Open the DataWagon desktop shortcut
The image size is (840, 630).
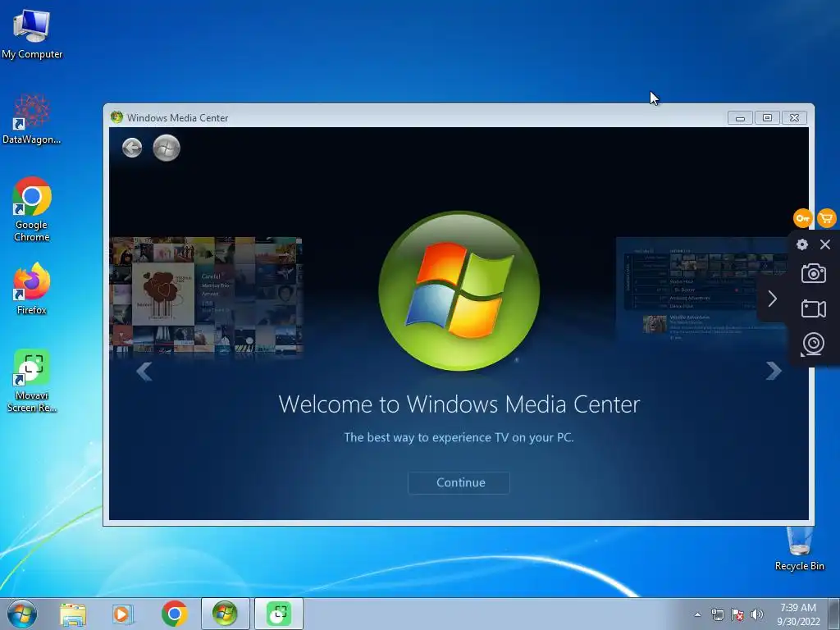32,119
